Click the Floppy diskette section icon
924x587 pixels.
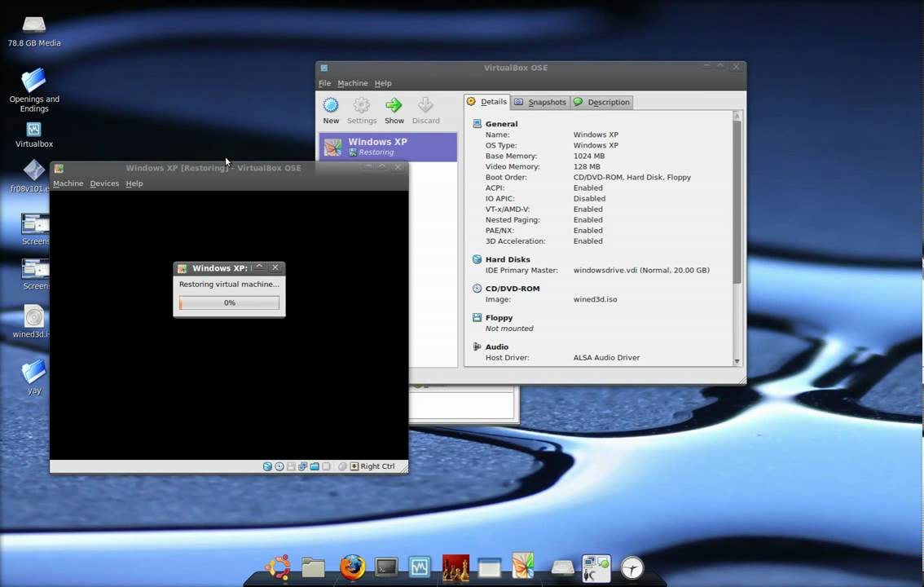coord(477,318)
